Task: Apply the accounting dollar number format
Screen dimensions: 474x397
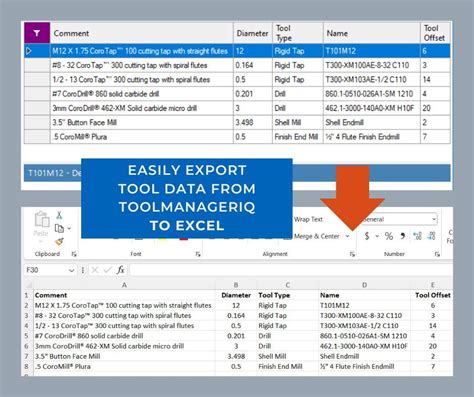Action: pyautogui.click(x=367, y=236)
